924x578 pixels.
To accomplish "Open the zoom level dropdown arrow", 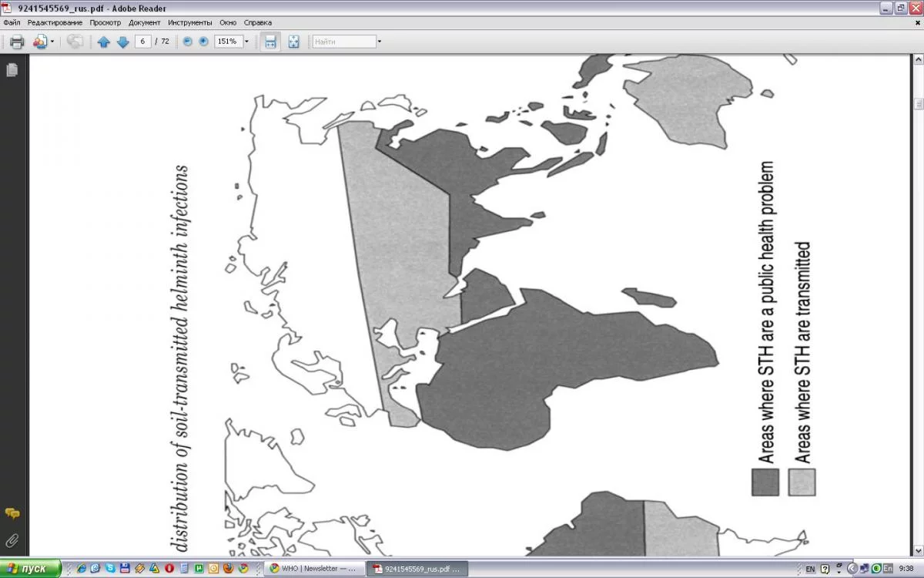I will click(246, 42).
